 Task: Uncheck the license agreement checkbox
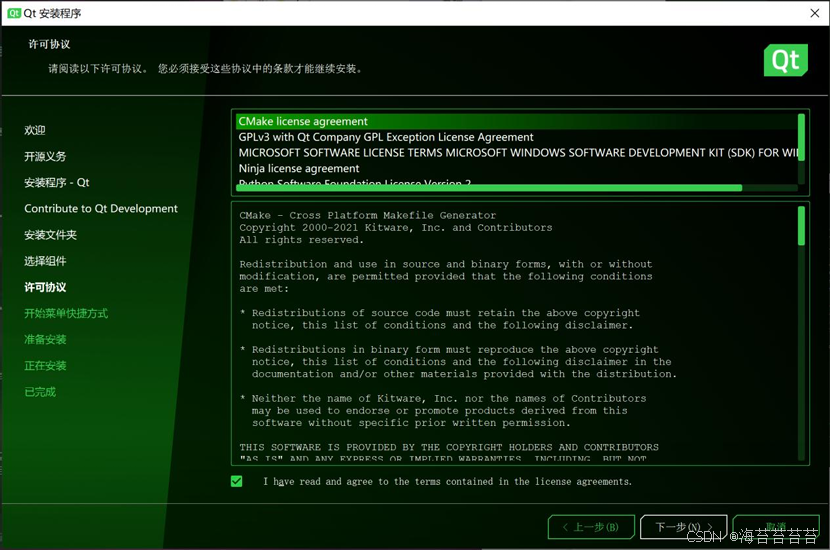237,481
